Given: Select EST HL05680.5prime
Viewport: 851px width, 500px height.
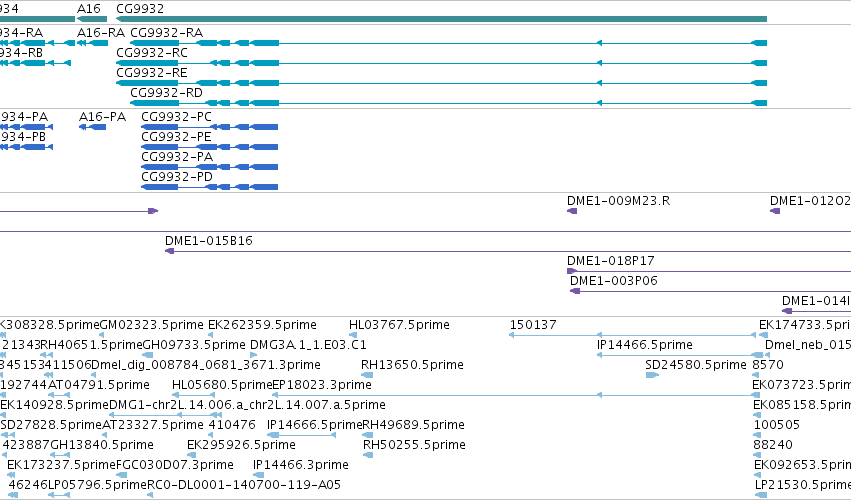Looking at the screenshot, I should (x=222, y=385).
